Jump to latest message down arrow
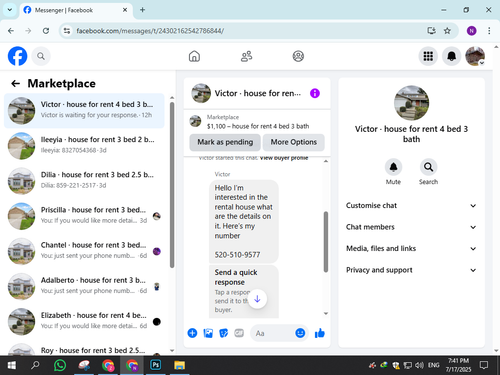 point(257,299)
